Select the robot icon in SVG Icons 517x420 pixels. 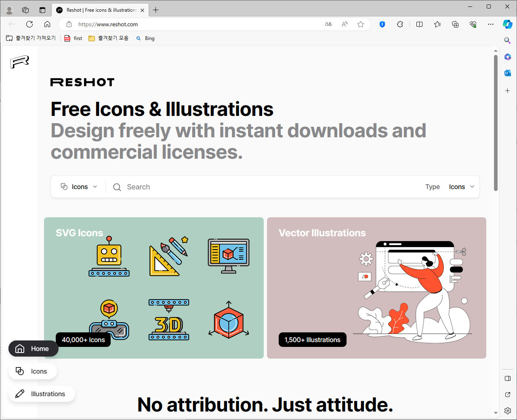point(109,256)
